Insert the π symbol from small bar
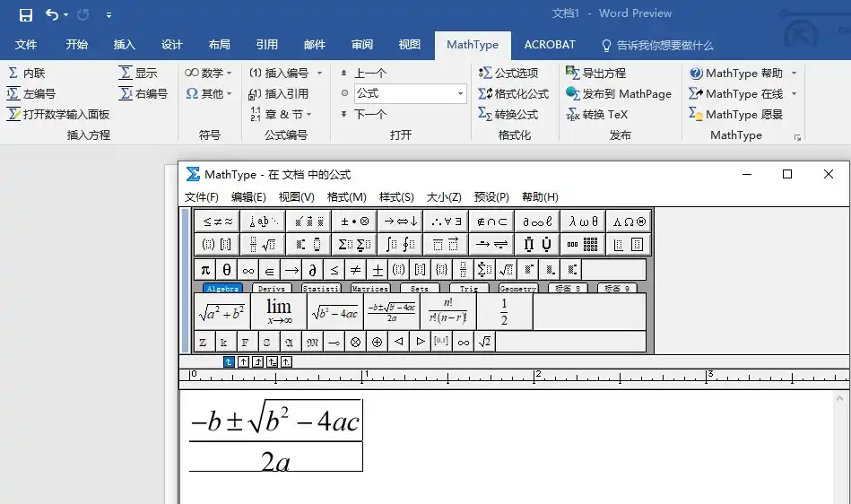Viewport: 851px width, 504px height. point(205,269)
